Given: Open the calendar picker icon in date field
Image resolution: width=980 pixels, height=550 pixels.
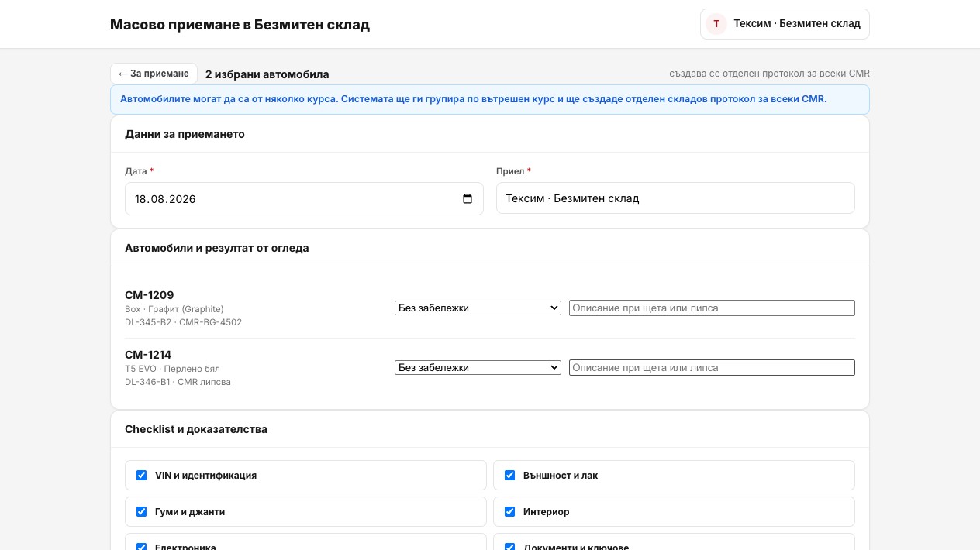Looking at the screenshot, I should tap(467, 199).
